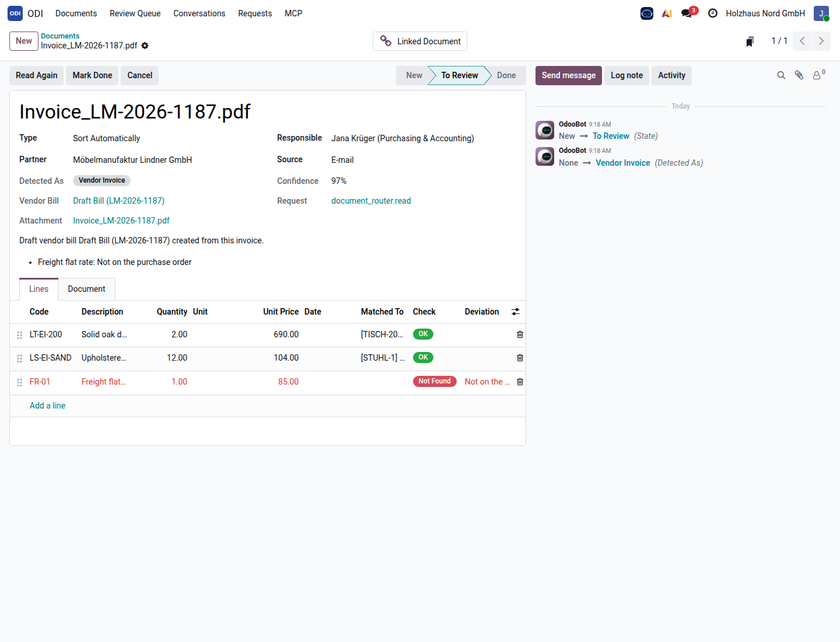Click the Log note button
This screenshot has width=840, height=642.
tap(627, 75)
